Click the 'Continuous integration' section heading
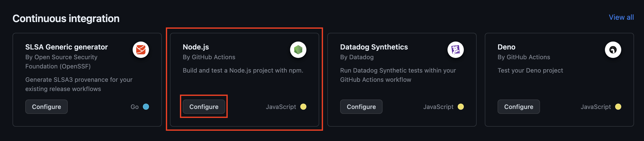 tap(66, 18)
